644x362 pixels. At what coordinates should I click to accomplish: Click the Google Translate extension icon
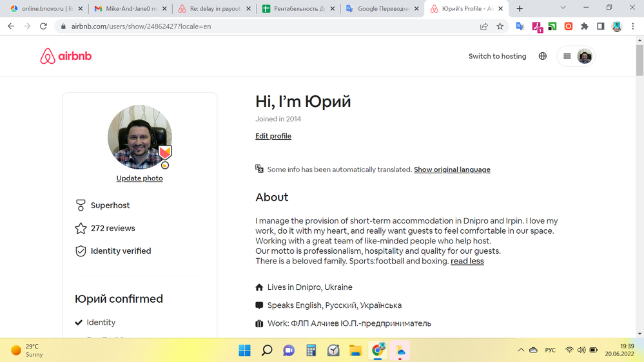(x=520, y=26)
